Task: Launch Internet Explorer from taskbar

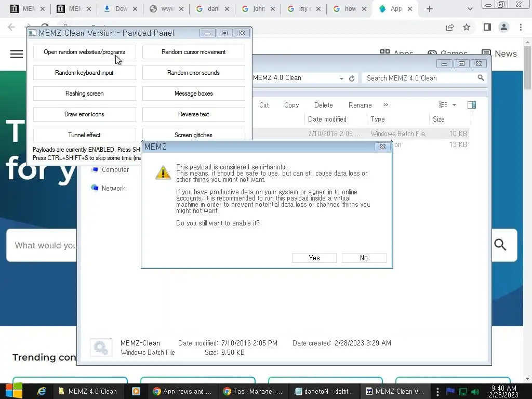Action: click(42, 391)
